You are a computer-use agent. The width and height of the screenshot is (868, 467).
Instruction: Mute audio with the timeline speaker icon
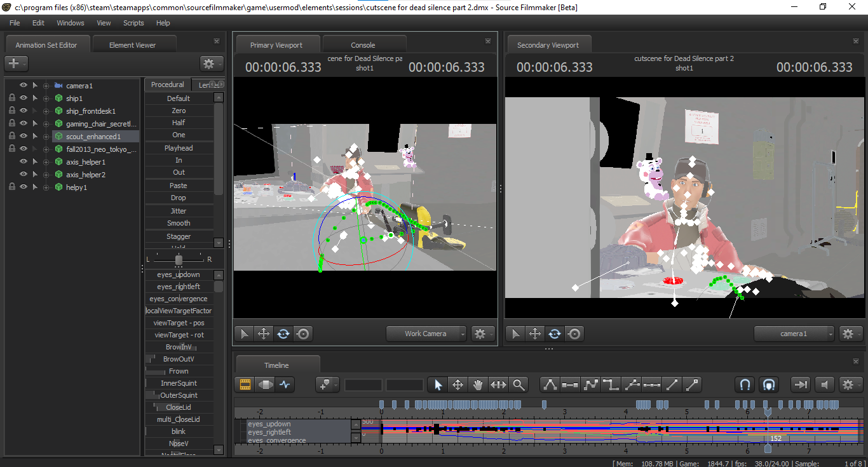(x=824, y=384)
